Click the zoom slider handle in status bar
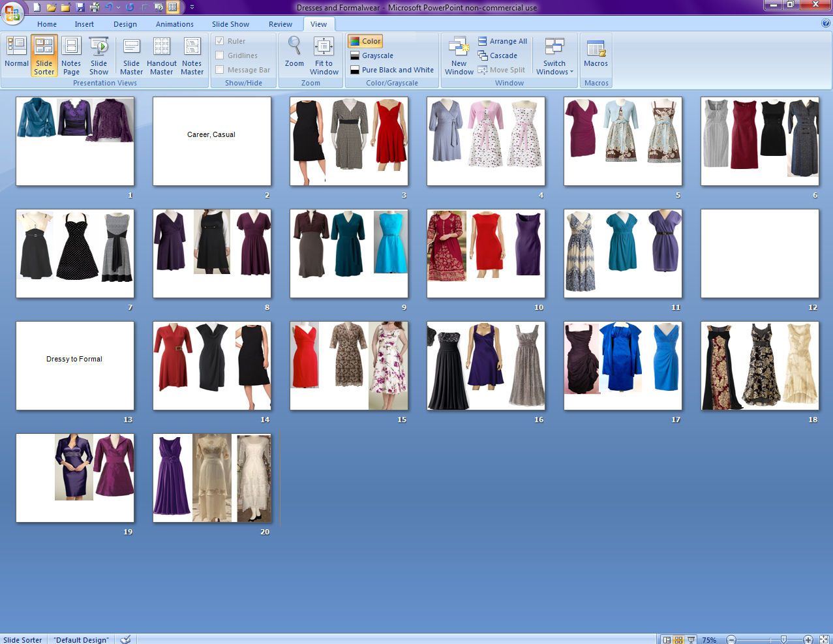 pyautogui.click(x=783, y=639)
